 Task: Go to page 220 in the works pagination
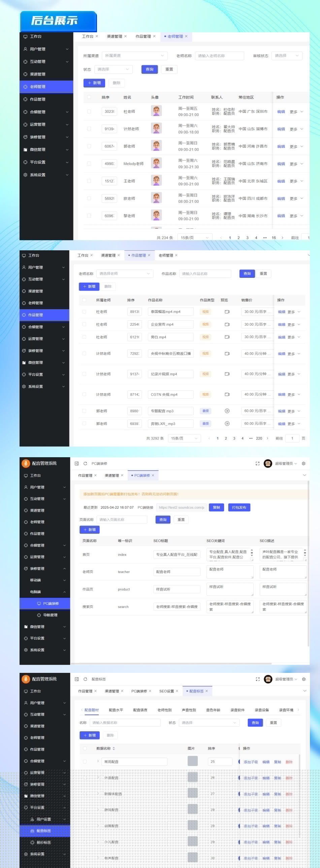[x=259, y=438]
